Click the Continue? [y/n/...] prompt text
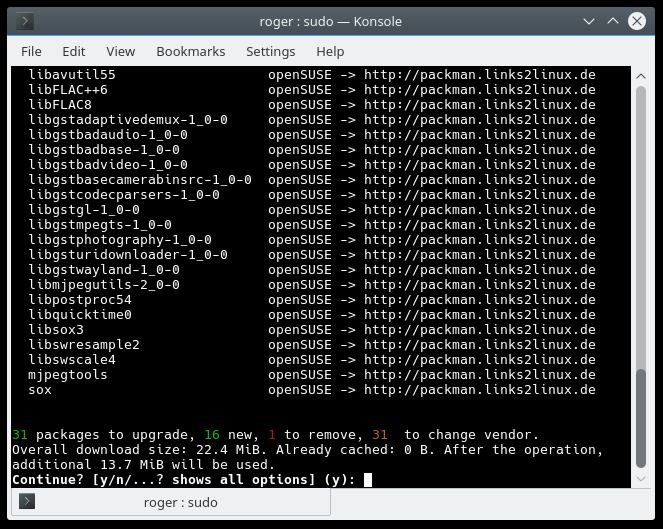The image size is (663, 529). (184, 480)
